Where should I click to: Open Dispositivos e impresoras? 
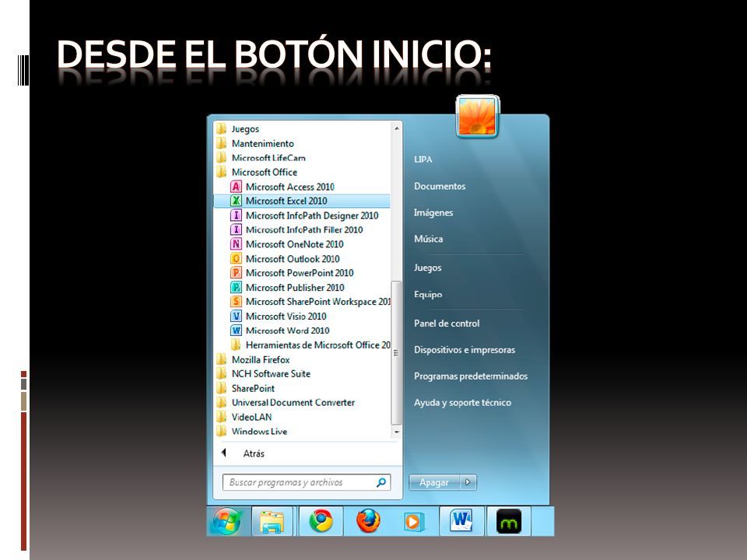(x=465, y=349)
